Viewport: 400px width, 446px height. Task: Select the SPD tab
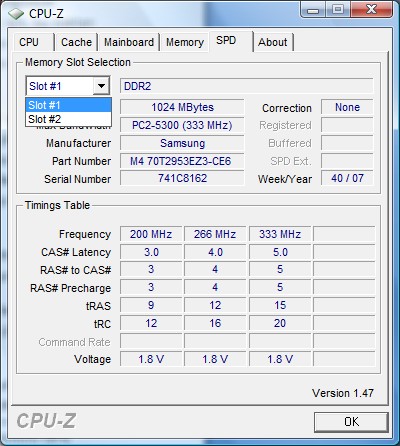231,41
